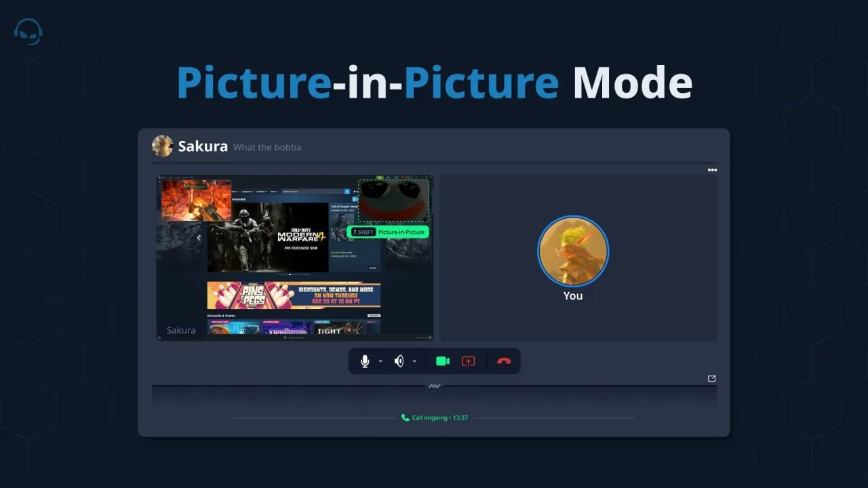Open the three-dot call options menu
Image resolution: width=868 pixels, height=488 pixels.
(x=712, y=170)
